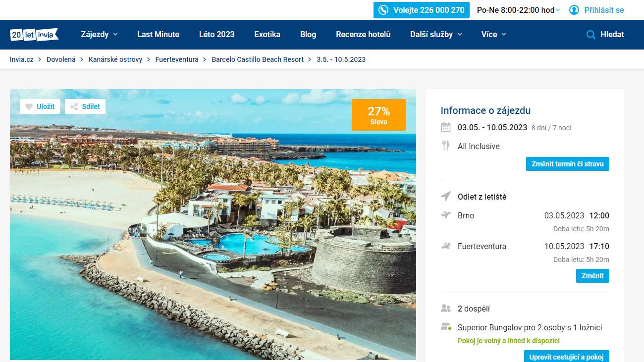Open the Recenze hotelů menu item
Screen dimensions: 644x362
point(363,35)
